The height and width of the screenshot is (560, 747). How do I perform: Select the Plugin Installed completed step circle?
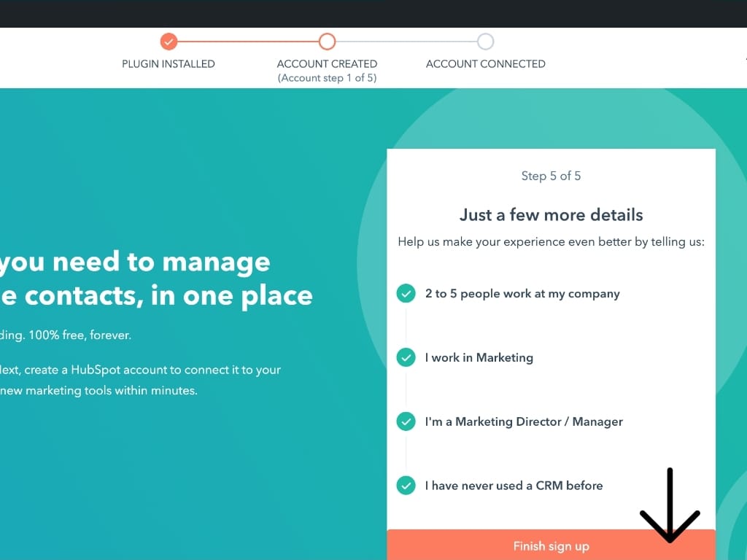pos(169,42)
